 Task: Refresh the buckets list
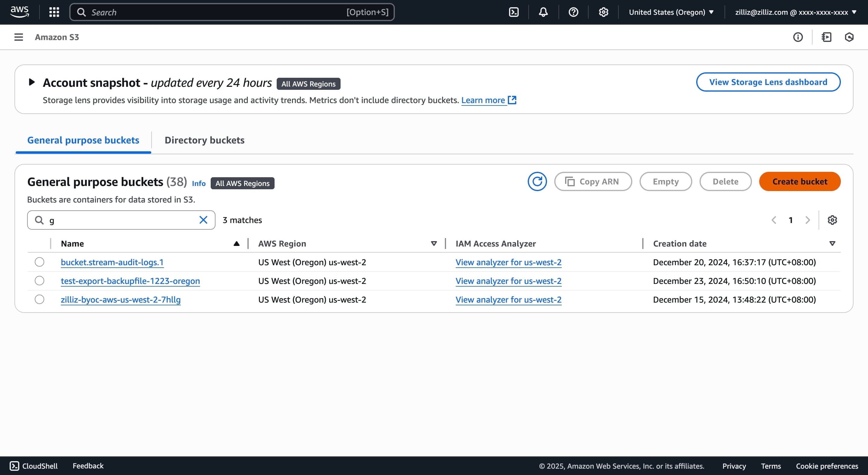tap(537, 181)
